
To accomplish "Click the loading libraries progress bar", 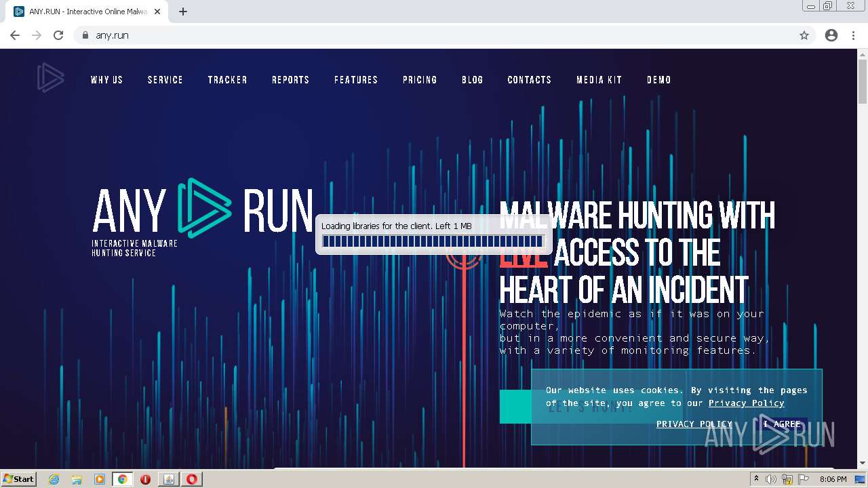I will pos(433,241).
